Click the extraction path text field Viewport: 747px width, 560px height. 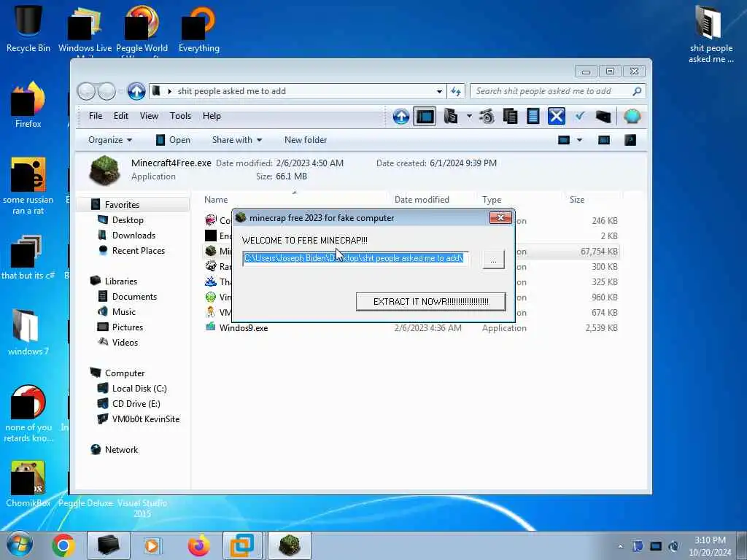pos(355,259)
